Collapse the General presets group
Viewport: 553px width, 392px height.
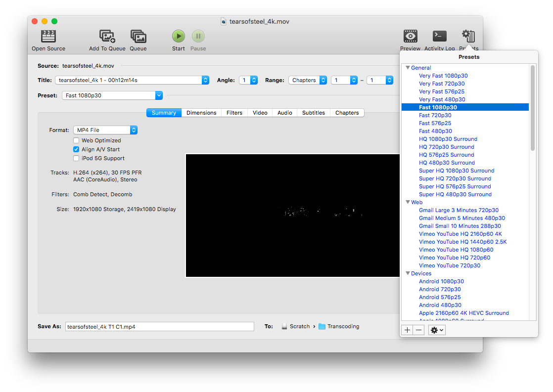point(408,68)
